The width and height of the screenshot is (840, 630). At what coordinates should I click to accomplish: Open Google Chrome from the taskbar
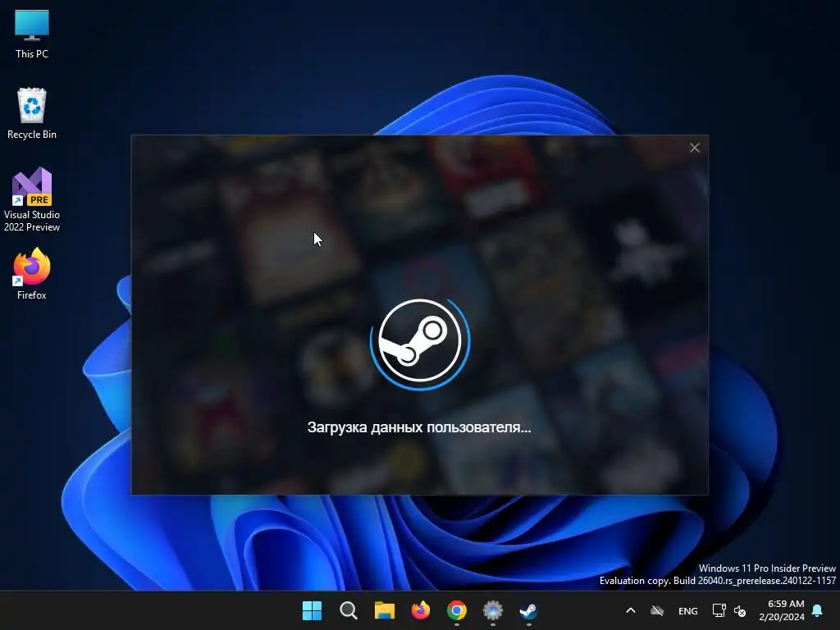click(456, 610)
